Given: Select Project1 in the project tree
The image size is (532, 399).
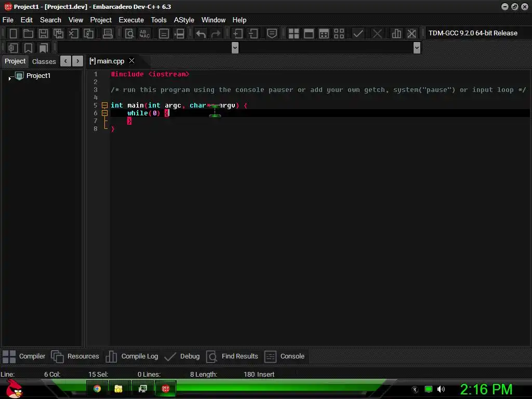Looking at the screenshot, I should [x=38, y=76].
